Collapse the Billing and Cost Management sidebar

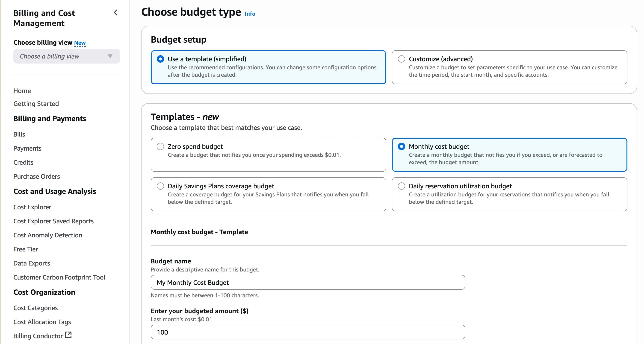pos(115,12)
